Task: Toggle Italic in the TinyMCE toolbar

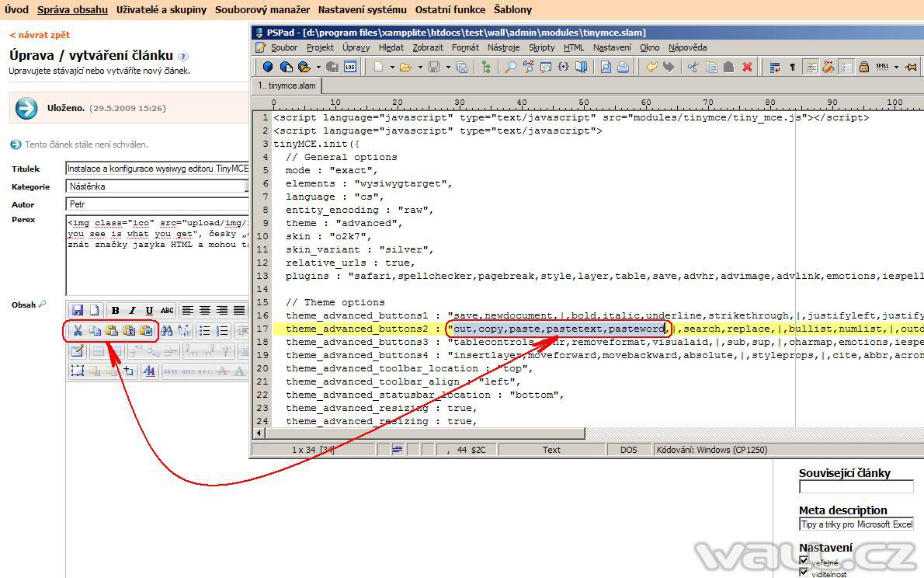Action: pyautogui.click(x=133, y=310)
